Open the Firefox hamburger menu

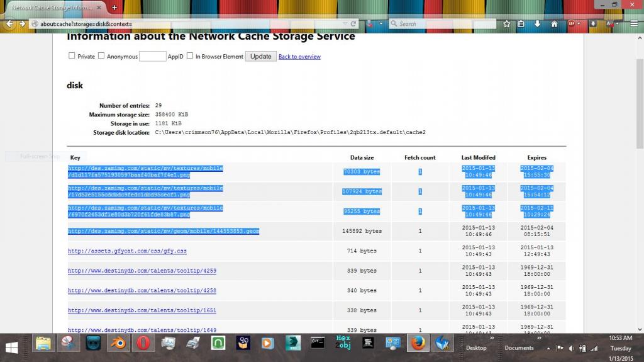coord(634,24)
